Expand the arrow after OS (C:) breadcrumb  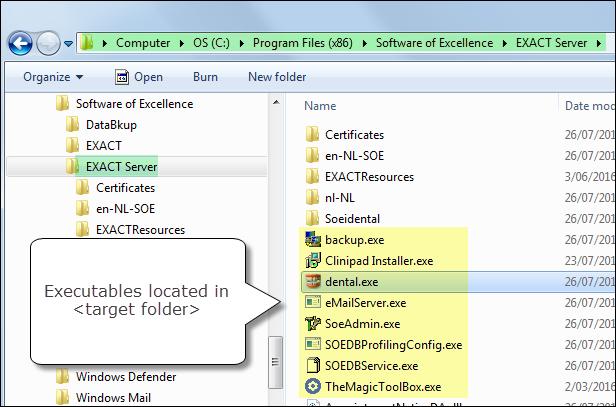coord(241,43)
